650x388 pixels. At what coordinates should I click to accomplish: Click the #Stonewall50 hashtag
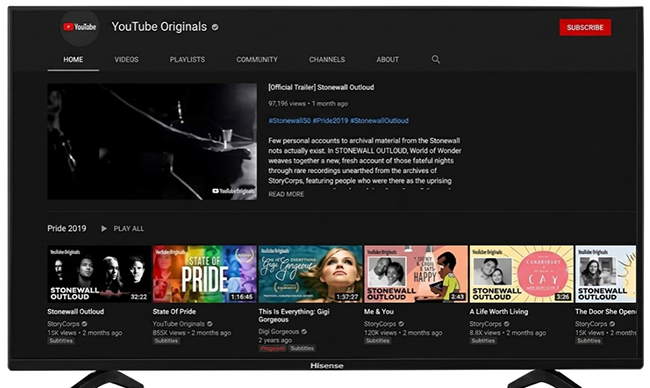click(x=289, y=121)
